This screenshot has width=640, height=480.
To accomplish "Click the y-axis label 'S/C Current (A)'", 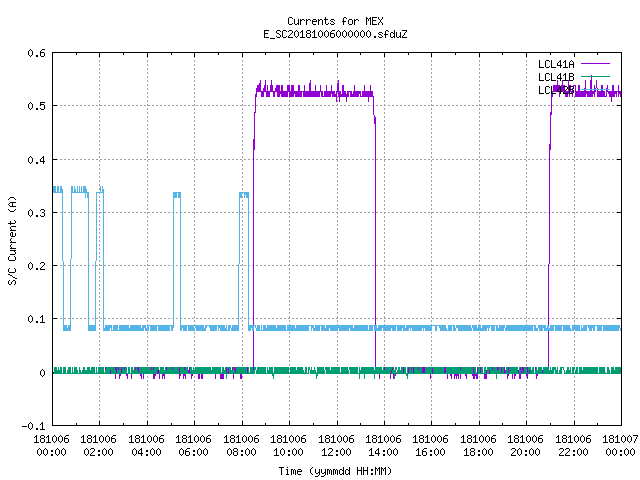I will point(12,241).
